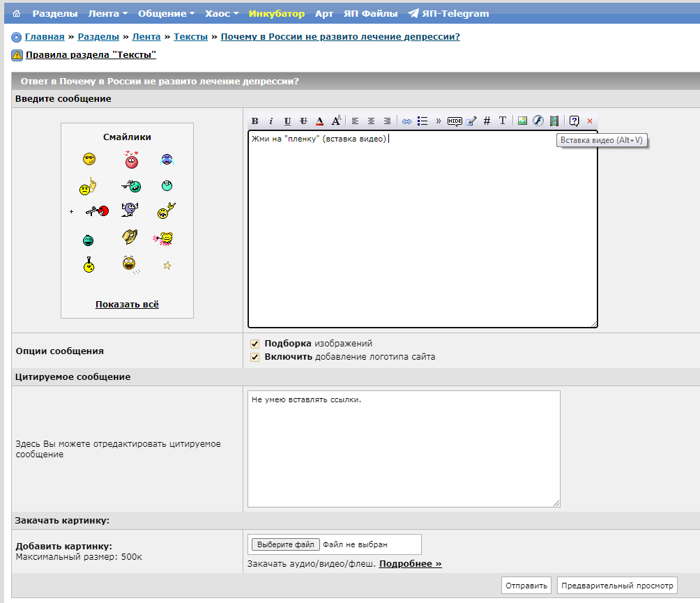Image resolution: width=700 pixels, height=603 pixels.
Task: Open Арт in top navigation
Action: point(324,13)
